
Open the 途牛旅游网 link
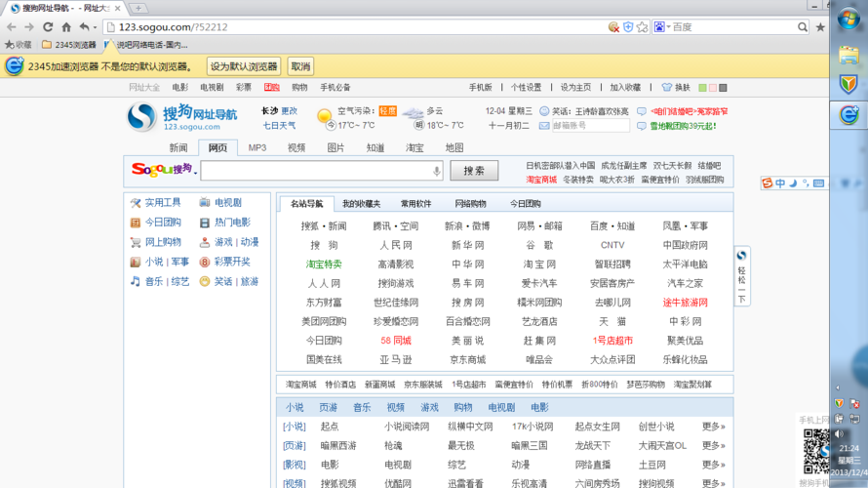[685, 303]
